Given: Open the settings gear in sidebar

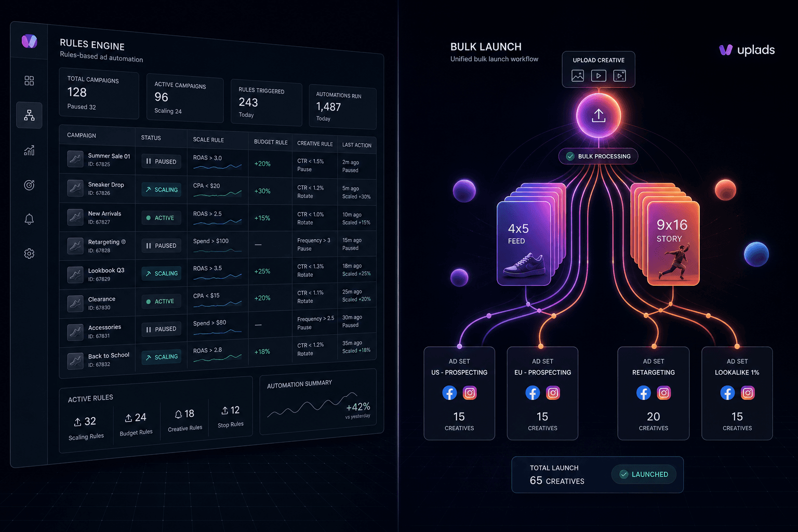Looking at the screenshot, I should [x=29, y=254].
